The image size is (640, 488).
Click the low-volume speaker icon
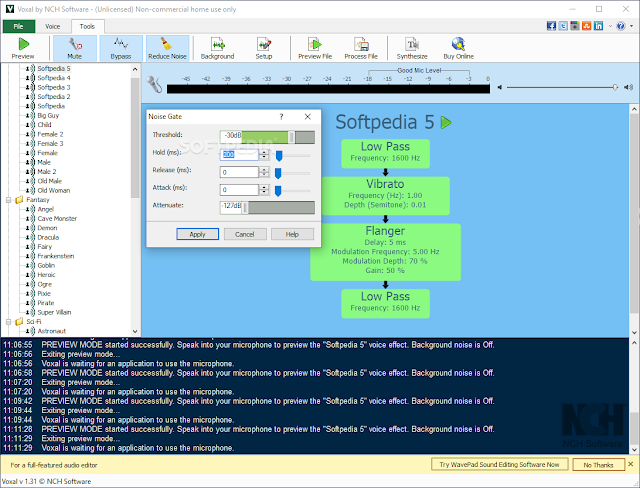499,87
